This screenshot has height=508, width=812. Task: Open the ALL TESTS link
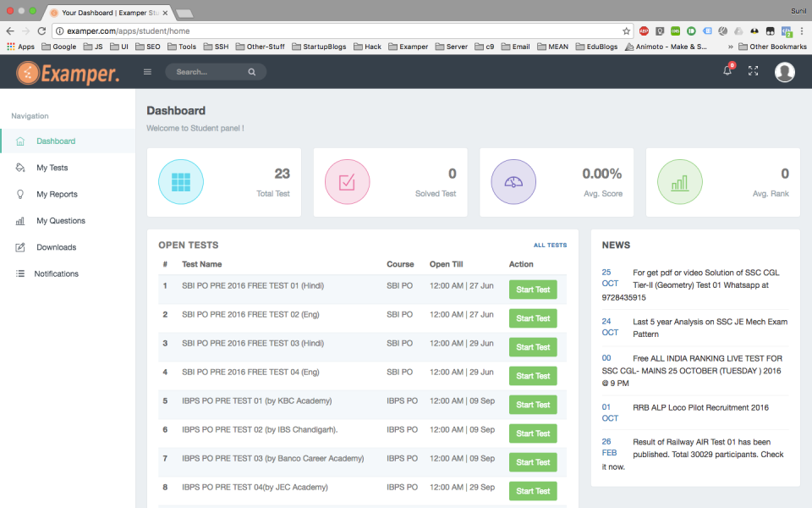click(x=550, y=245)
